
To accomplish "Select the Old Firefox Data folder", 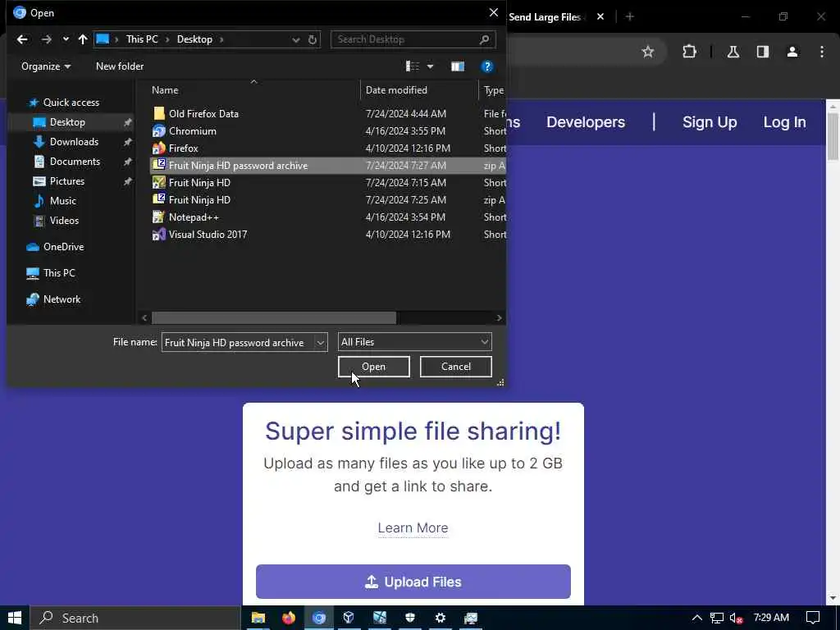I will [x=203, y=113].
